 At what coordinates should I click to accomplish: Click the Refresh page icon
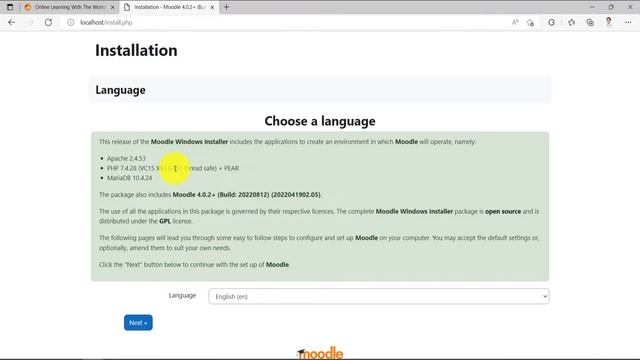coord(48,22)
